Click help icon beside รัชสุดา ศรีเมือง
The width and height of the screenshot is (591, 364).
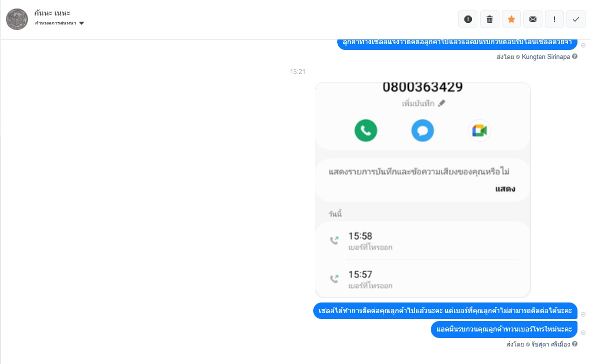pyautogui.click(x=574, y=343)
